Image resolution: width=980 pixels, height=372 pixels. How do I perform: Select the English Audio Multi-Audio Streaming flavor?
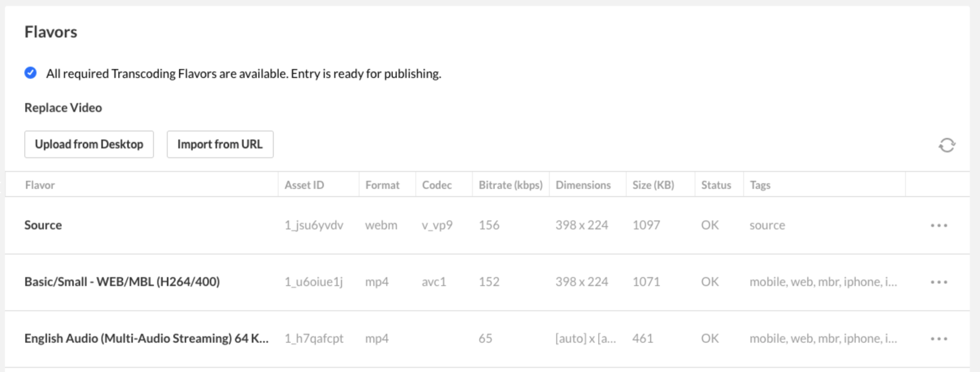coord(146,338)
